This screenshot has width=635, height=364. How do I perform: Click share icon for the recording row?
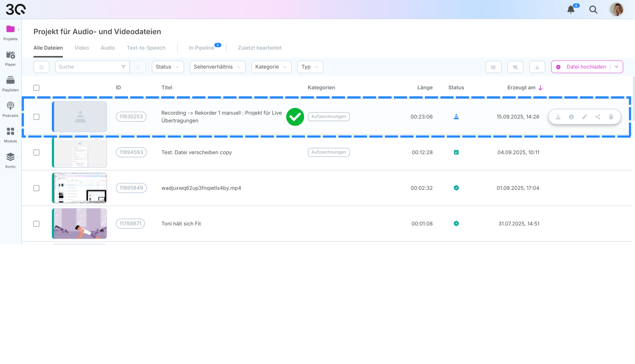598,117
